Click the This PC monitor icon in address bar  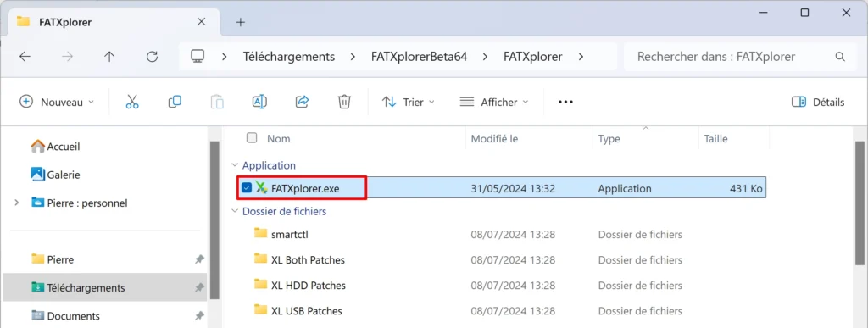point(198,57)
